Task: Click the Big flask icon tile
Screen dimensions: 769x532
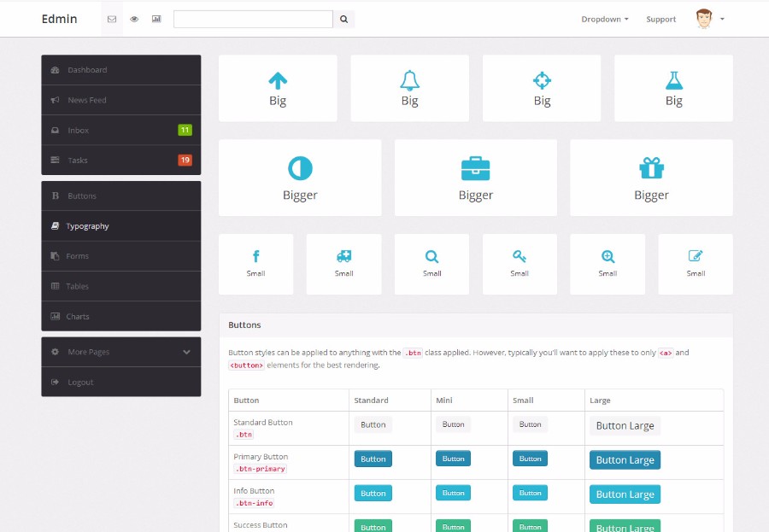Action: [x=673, y=88]
